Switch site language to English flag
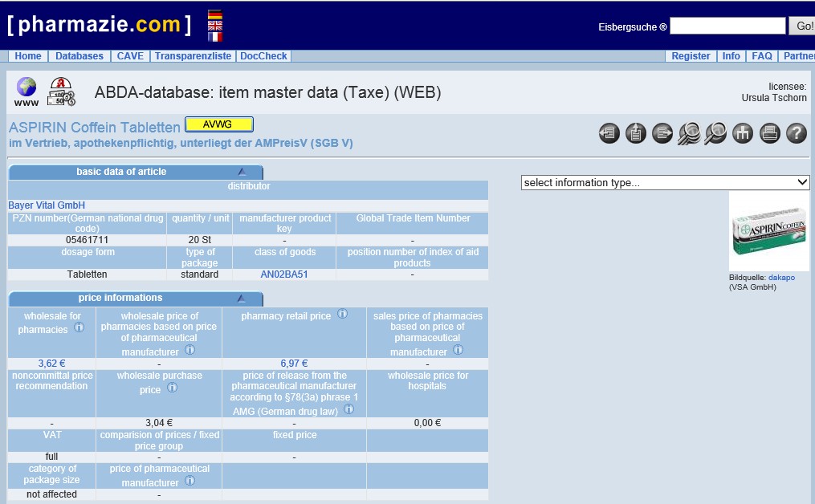The height and width of the screenshot is (504, 815). [214, 26]
